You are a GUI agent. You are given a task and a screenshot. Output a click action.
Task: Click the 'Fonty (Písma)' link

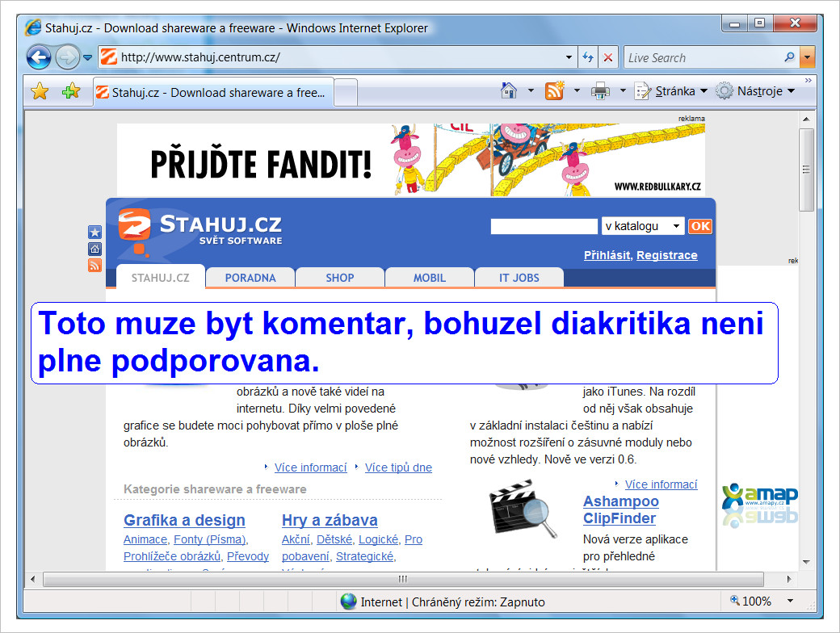210,539
